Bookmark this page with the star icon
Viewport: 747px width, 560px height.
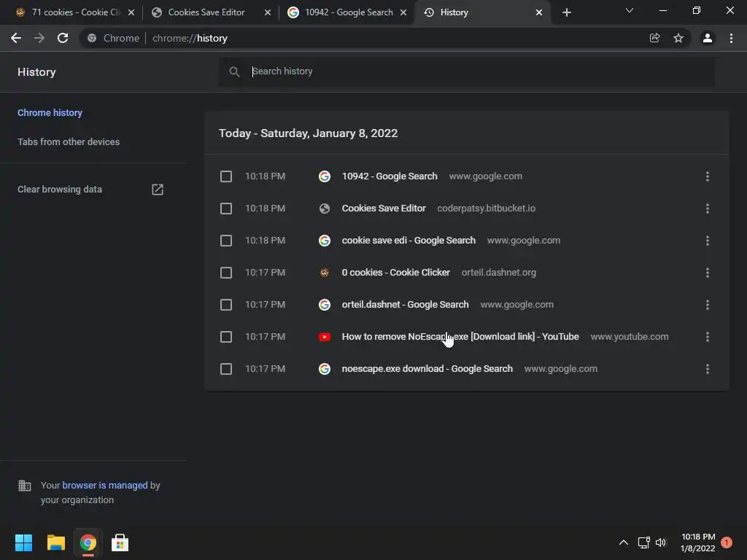(678, 38)
